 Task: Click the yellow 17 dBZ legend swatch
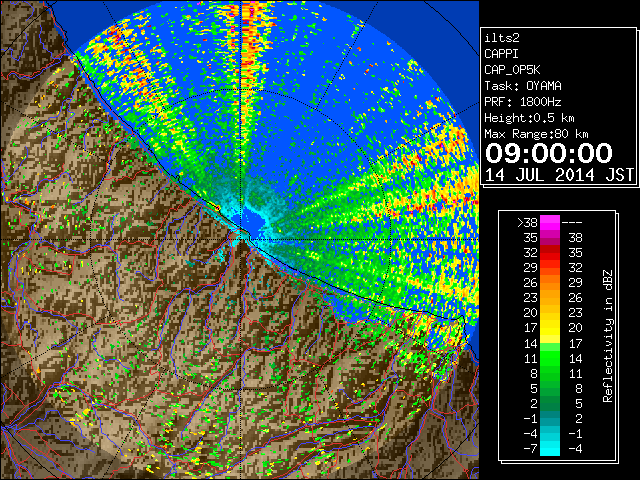pyautogui.click(x=550, y=328)
